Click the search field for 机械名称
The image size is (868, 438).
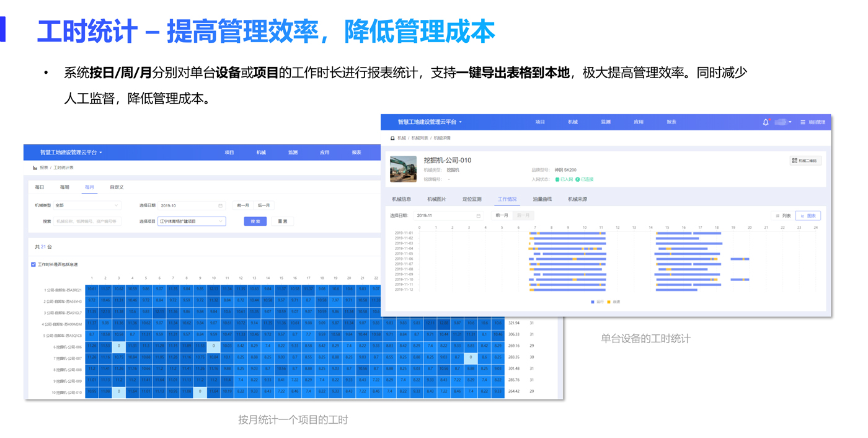[87, 221]
